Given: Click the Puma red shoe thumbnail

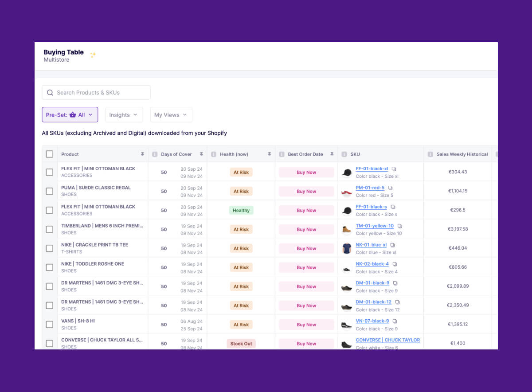Looking at the screenshot, I should 347,192.
